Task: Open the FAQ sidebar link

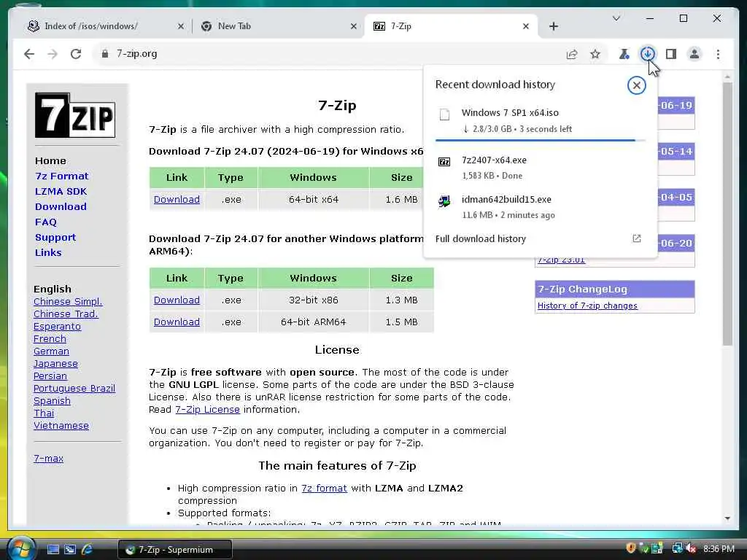Action: (x=46, y=222)
